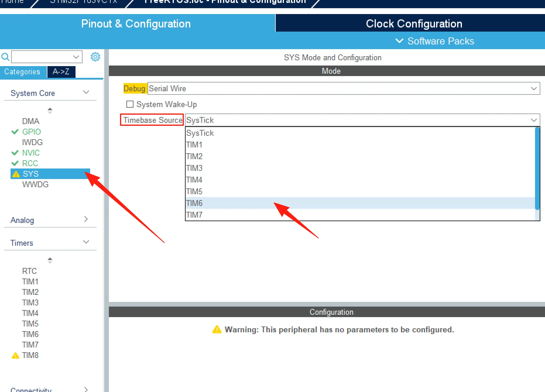The width and height of the screenshot is (545, 392).
Task: Switch to the A->Z tab
Action: [x=61, y=72]
